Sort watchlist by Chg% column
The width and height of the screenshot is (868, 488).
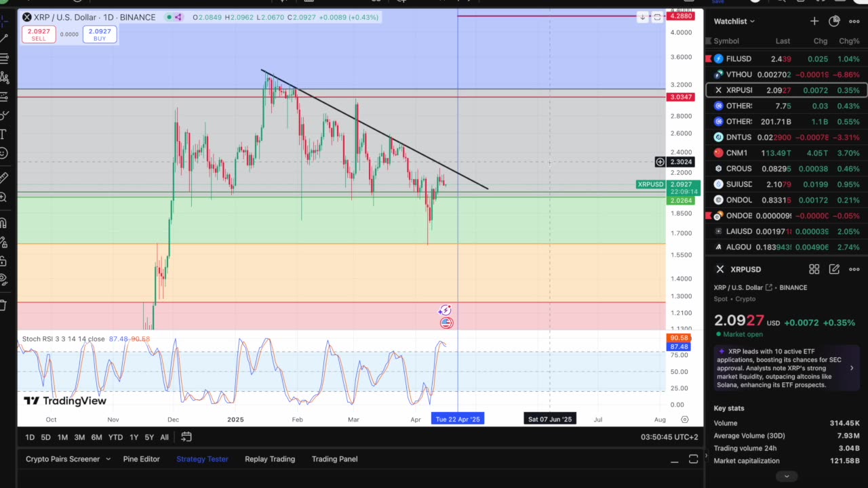849,41
